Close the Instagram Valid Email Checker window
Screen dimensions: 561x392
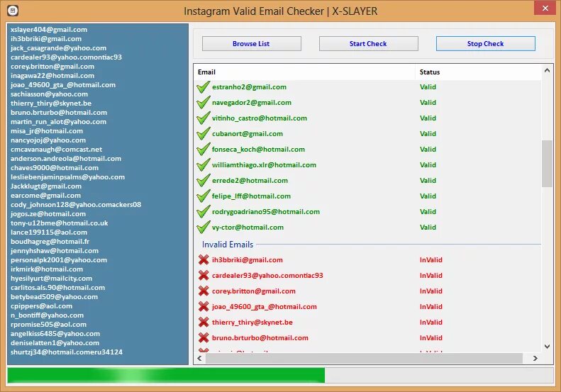point(545,8)
